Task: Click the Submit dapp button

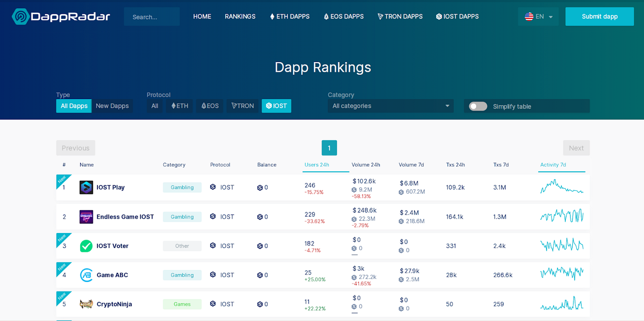Action: (x=599, y=17)
